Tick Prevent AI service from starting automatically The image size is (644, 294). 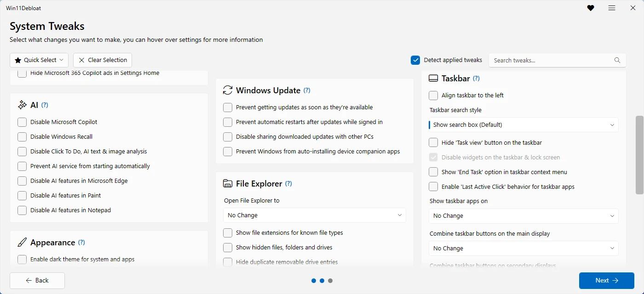coord(22,166)
